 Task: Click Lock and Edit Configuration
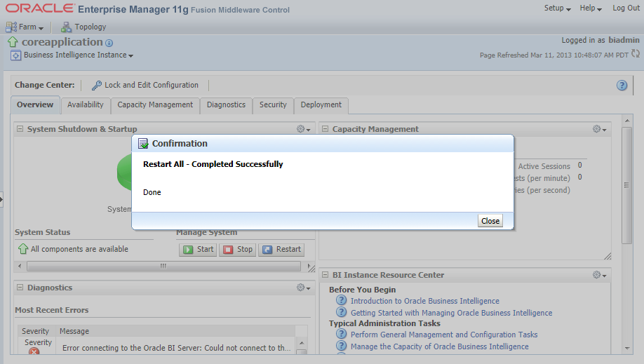click(x=151, y=85)
